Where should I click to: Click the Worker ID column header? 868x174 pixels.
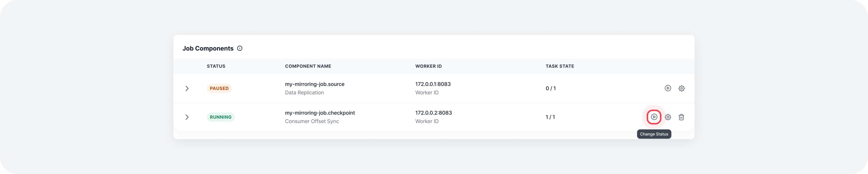pyautogui.click(x=428, y=66)
